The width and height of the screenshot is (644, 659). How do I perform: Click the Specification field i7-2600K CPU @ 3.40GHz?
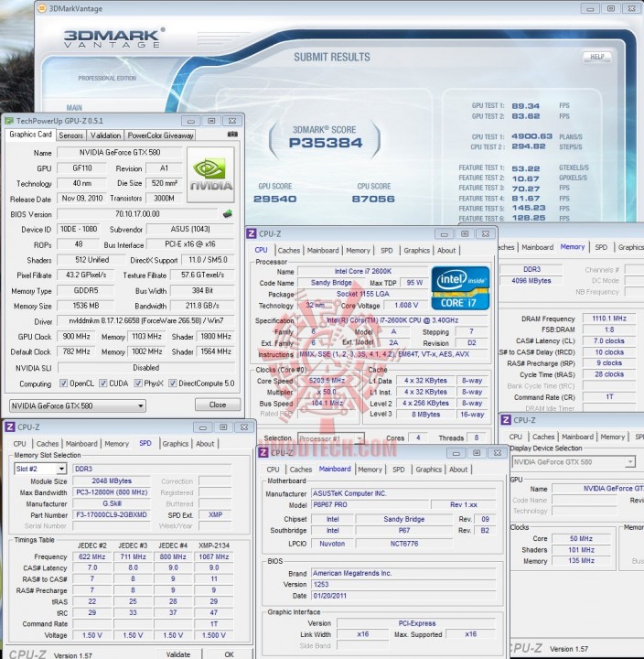[x=392, y=320]
